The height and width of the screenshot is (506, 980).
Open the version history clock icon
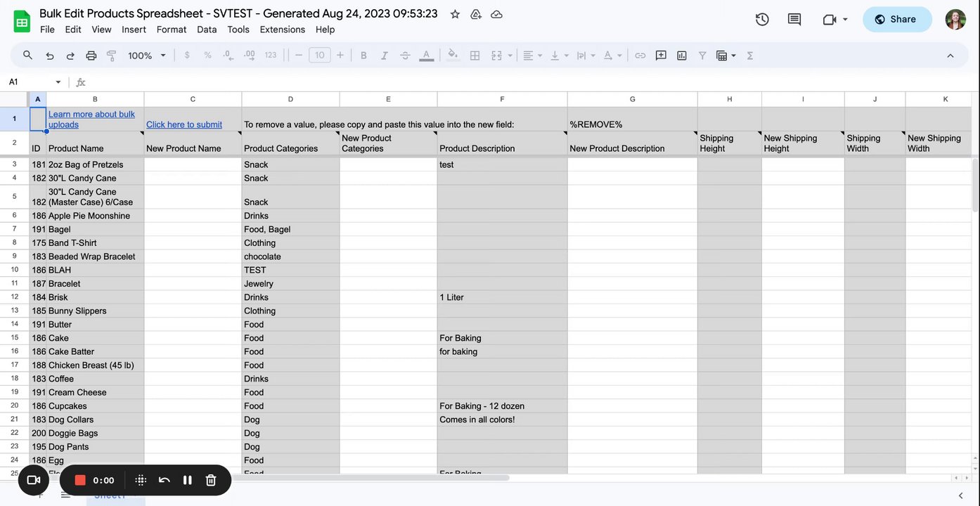[762, 20]
